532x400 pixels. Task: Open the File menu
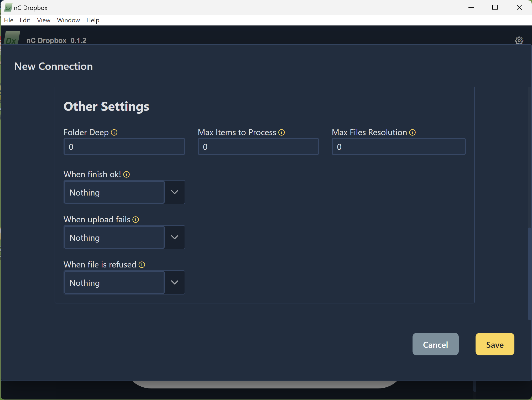click(9, 20)
